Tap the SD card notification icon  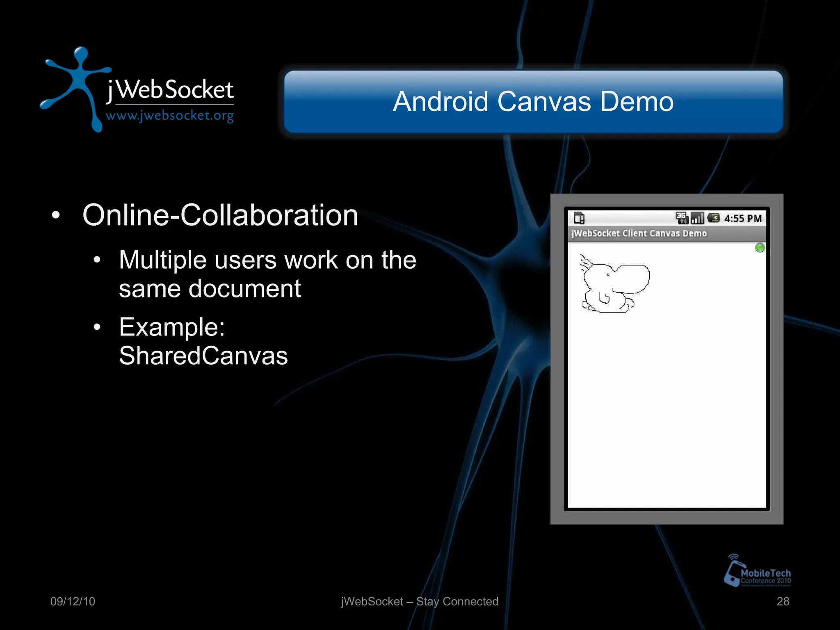click(579, 218)
